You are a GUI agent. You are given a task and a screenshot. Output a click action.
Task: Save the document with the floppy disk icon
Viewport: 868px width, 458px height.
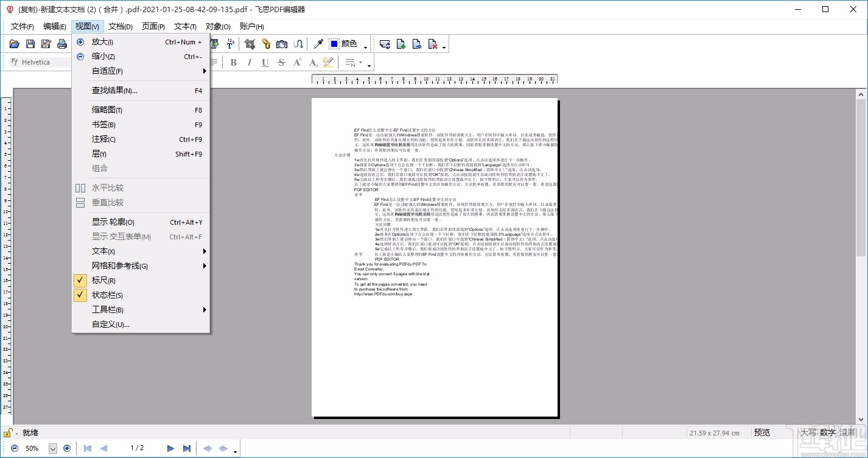pyautogui.click(x=30, y=44)
